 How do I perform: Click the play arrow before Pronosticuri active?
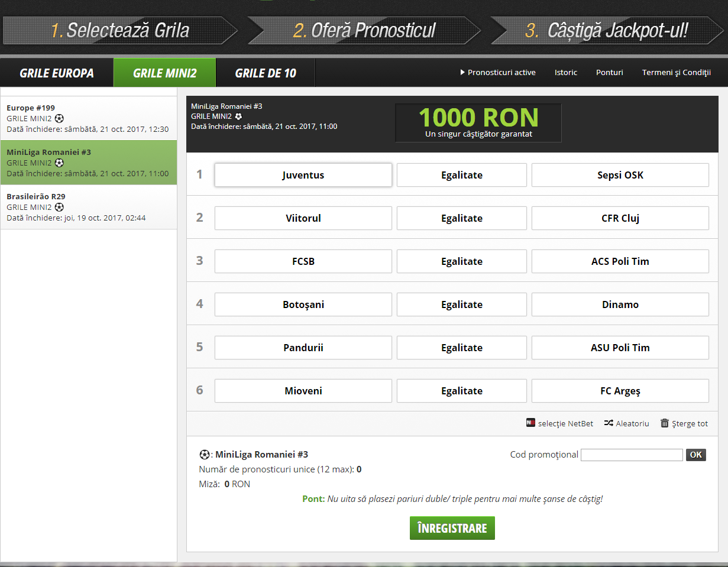[462, 72]
